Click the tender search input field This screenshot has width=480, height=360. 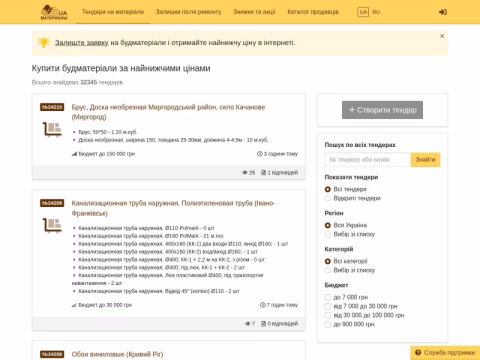[x=367, y=160]
